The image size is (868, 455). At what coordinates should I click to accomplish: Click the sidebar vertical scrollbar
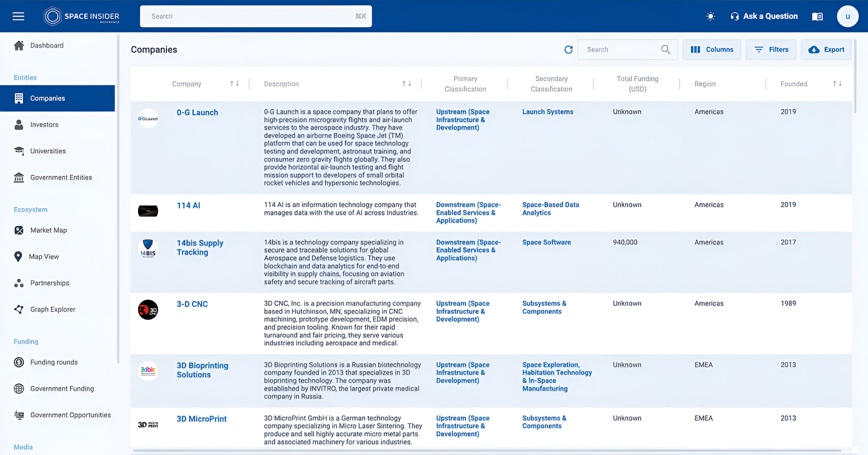click(118, 198)
